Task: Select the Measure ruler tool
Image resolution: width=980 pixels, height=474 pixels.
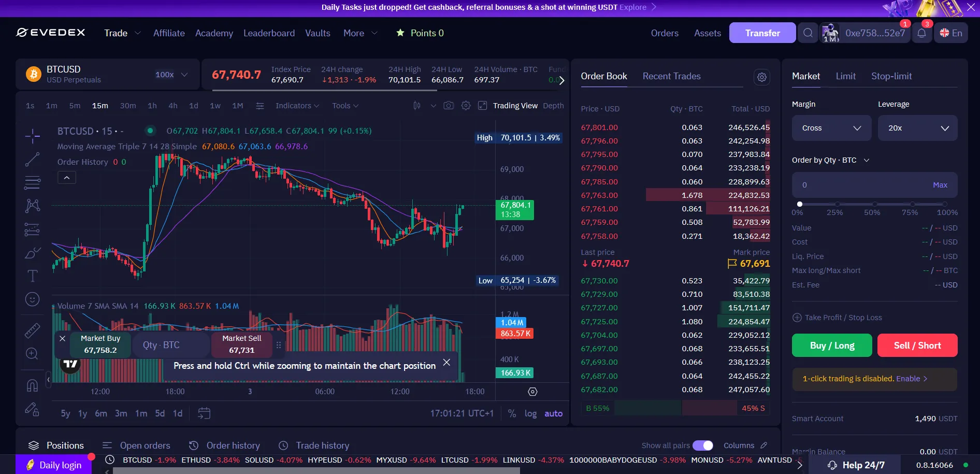Action: click(x=32, y=329)
